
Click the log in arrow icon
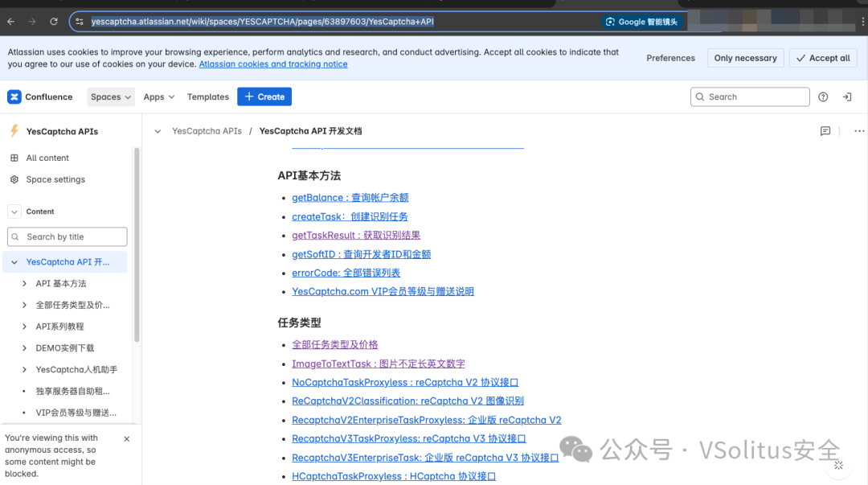(847, 97)
